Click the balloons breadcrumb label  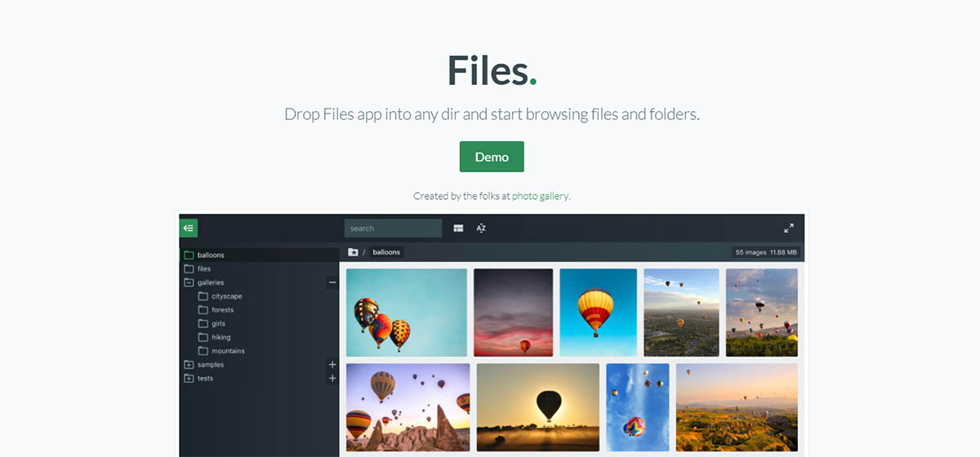[x=386, y=252]
